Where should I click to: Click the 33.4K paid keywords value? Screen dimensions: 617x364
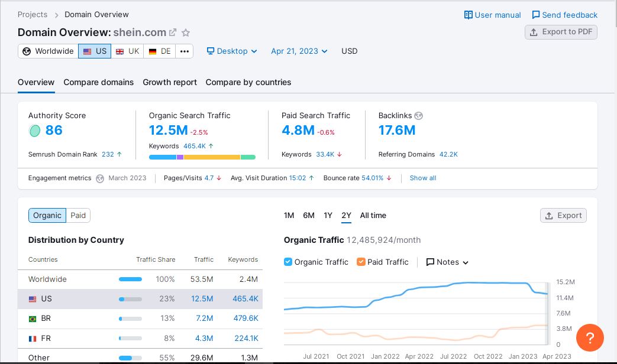pyautogui.click(x=325, y=154)
